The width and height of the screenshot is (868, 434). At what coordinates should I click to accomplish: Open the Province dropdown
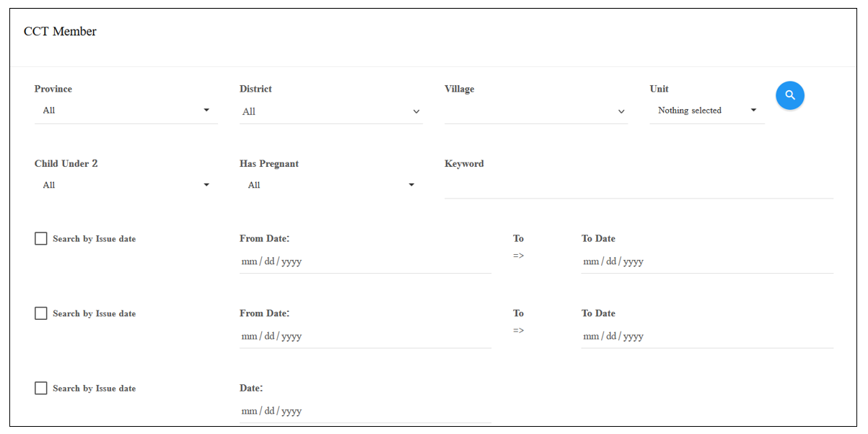pyautogui.click(x=126, y=110)
